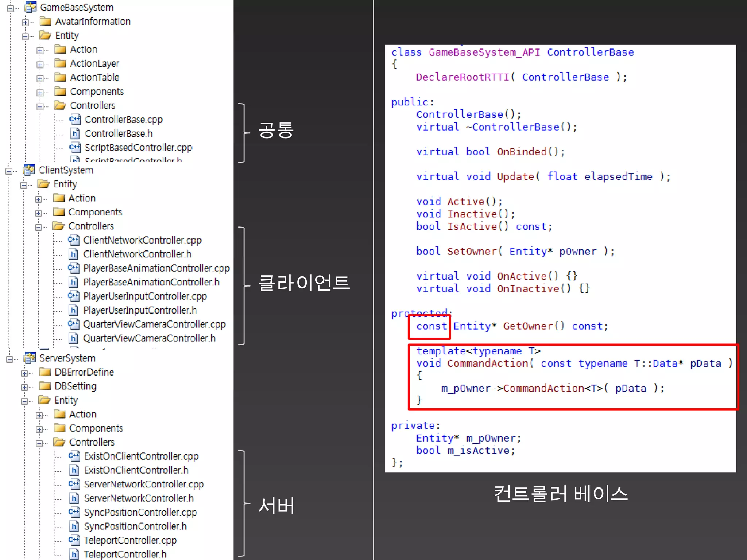
Task: Select the QuarterViewCameraController.h entry
Action: tap(149, 338)
